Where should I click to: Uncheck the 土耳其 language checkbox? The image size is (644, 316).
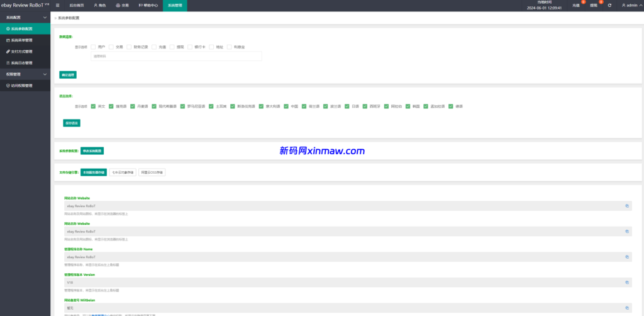(x=211, y=106)
